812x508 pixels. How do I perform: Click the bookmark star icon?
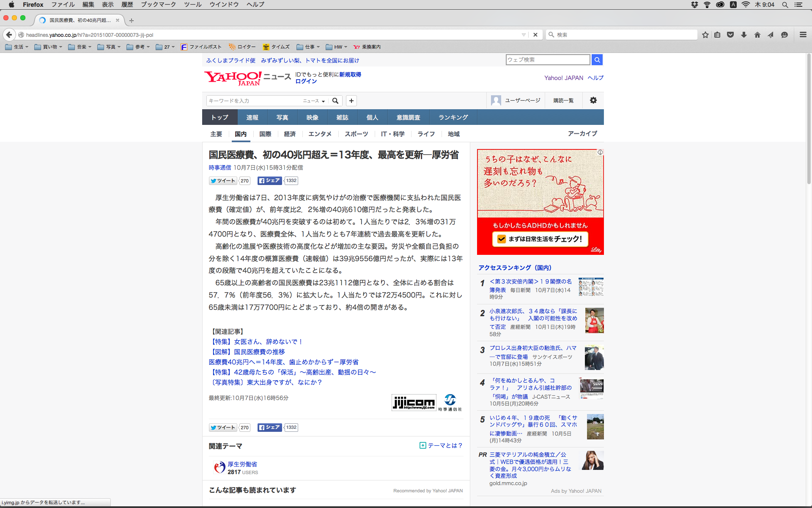(705, 35)
